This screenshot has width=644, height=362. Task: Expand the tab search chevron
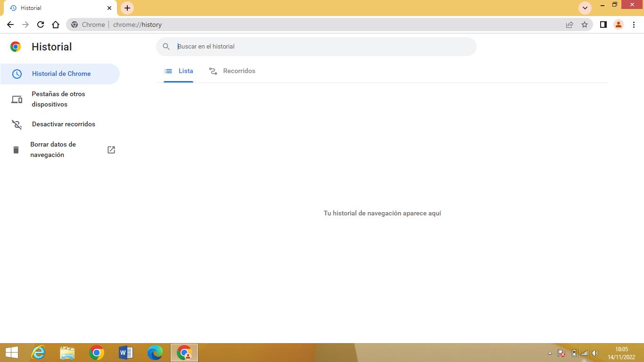[585, 8]
